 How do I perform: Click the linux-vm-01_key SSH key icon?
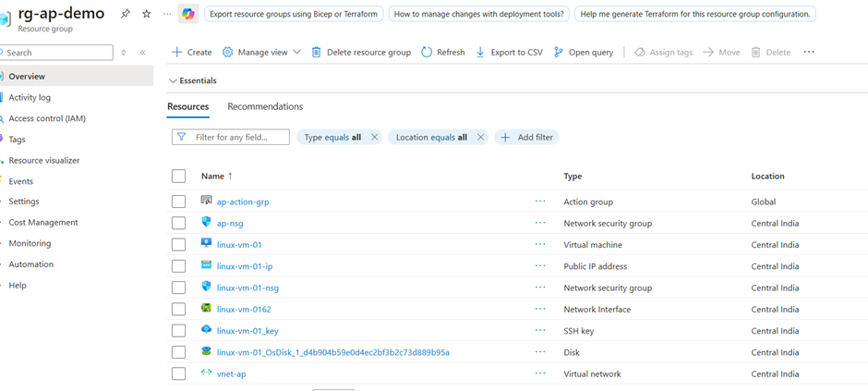206,330
